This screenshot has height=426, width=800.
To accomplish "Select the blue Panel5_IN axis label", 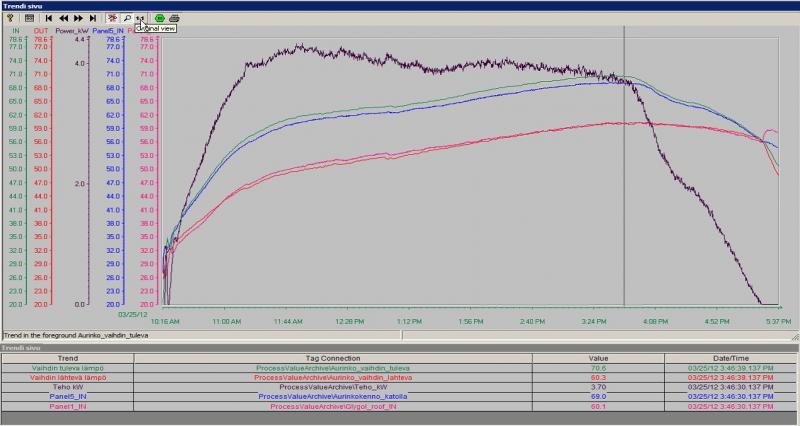I will [x=108, y=31].
